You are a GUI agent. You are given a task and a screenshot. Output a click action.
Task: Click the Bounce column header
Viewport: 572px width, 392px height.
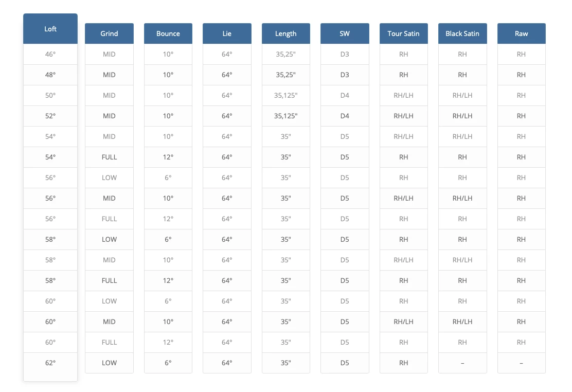168,33
